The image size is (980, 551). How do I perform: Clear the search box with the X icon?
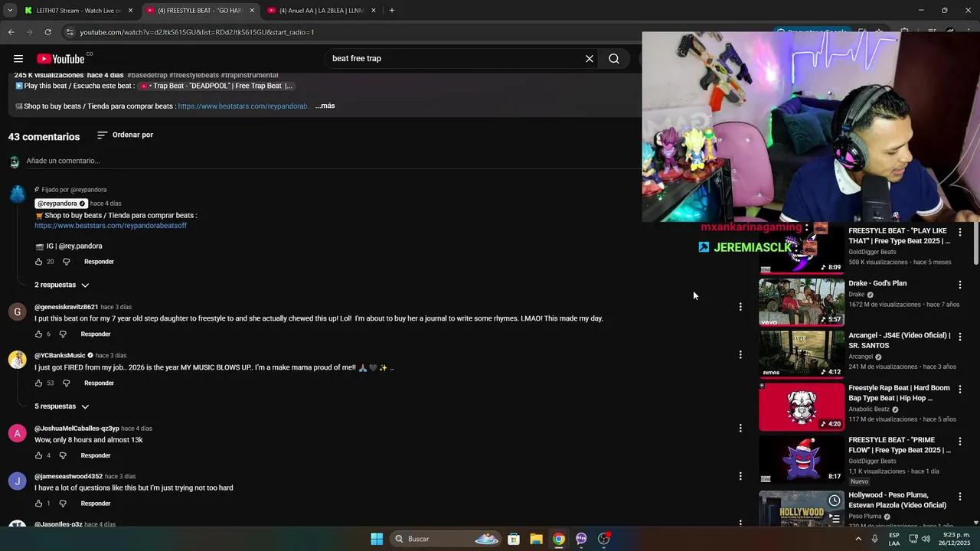[590, 59]
